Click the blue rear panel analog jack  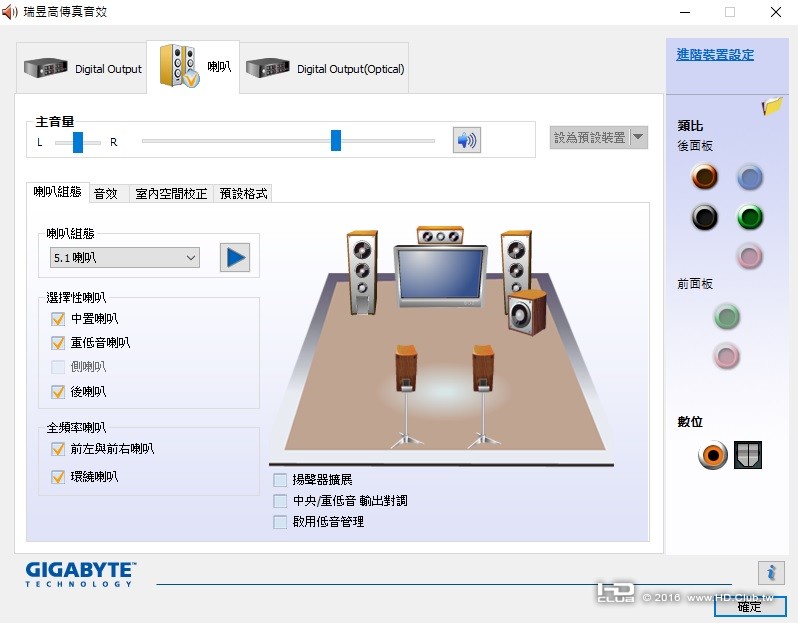point(750,177)
